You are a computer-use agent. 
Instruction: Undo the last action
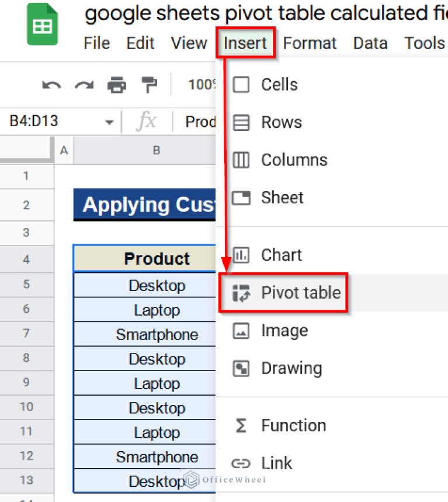tap(51, 85)
